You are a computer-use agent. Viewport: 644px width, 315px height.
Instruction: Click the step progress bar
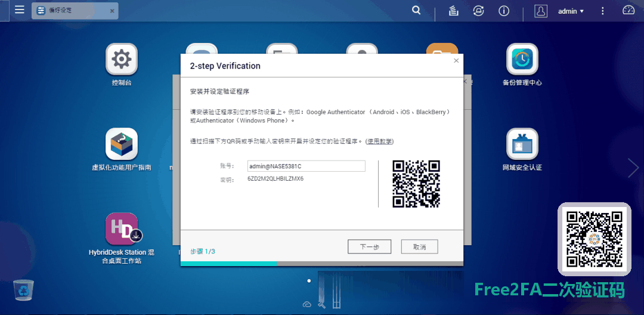click(321, 264)
